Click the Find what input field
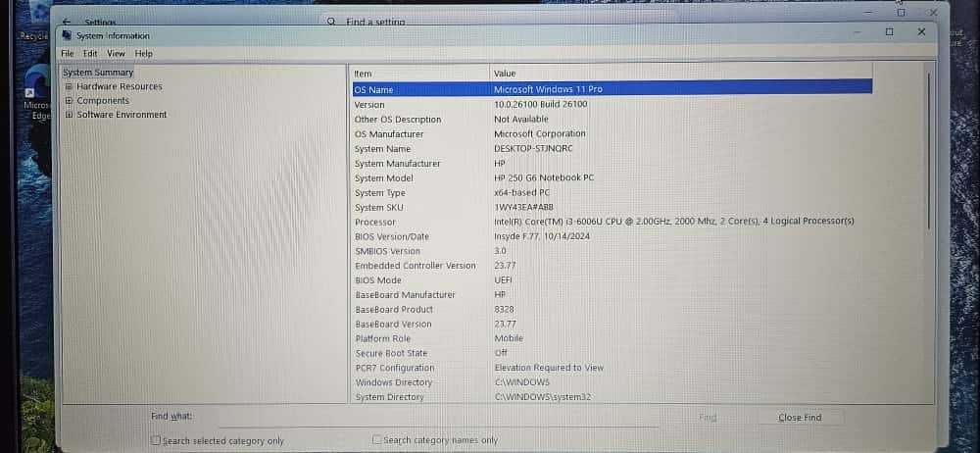Image resolution: width=980 pixels, height=453 pixels. click(x=437, y=418)
